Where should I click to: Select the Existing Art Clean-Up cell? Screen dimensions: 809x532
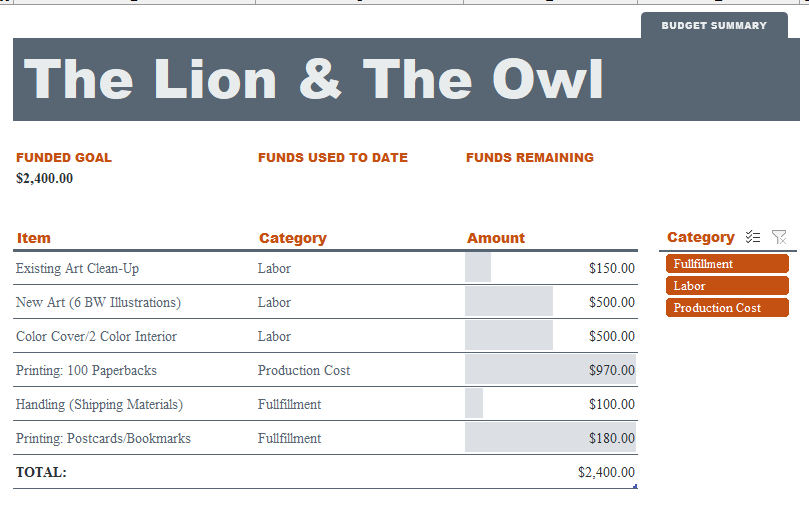click(77, 268)
